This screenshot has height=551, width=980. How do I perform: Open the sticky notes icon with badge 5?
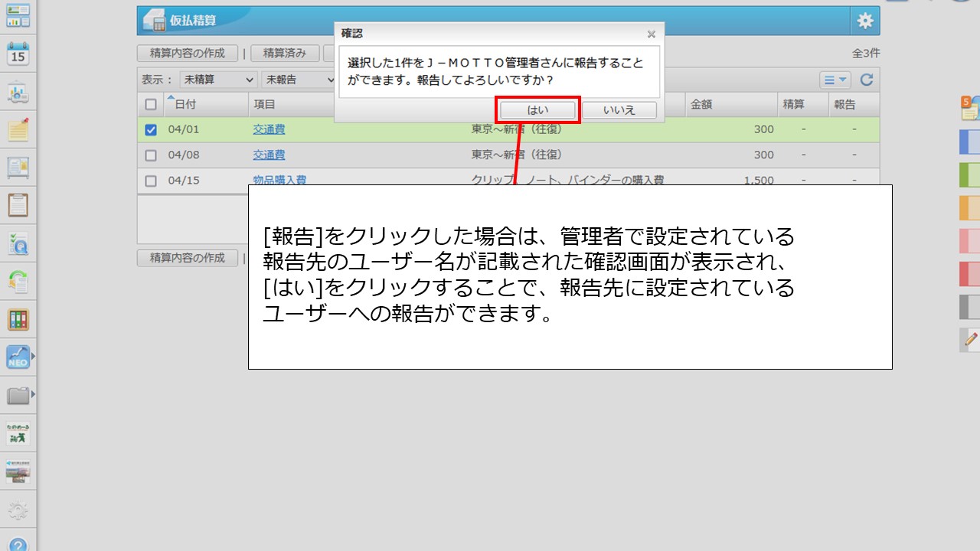click(x=971, y=108)
